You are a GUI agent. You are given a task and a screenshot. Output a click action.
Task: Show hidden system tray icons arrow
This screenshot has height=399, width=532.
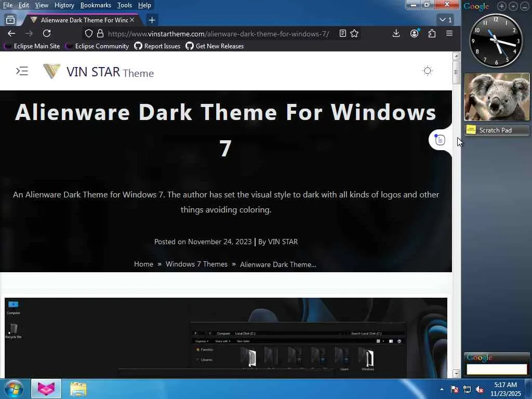pos(442,389)
